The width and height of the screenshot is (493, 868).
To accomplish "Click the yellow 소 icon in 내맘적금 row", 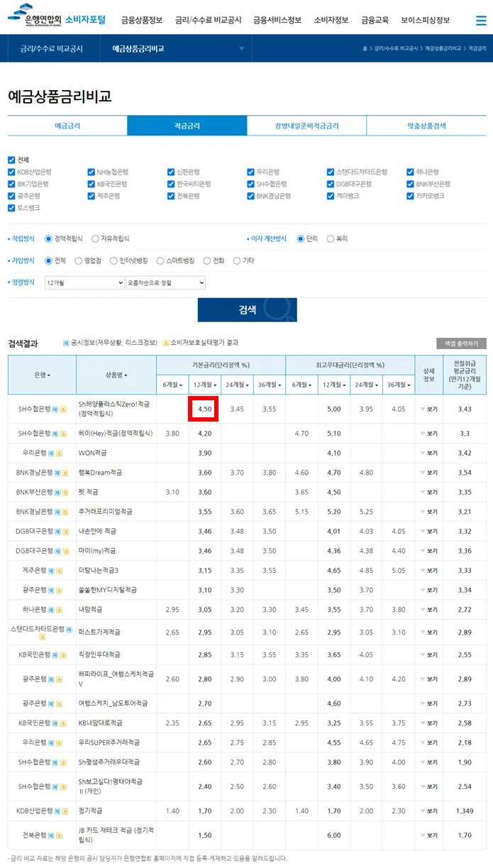I will coord(59,610).
